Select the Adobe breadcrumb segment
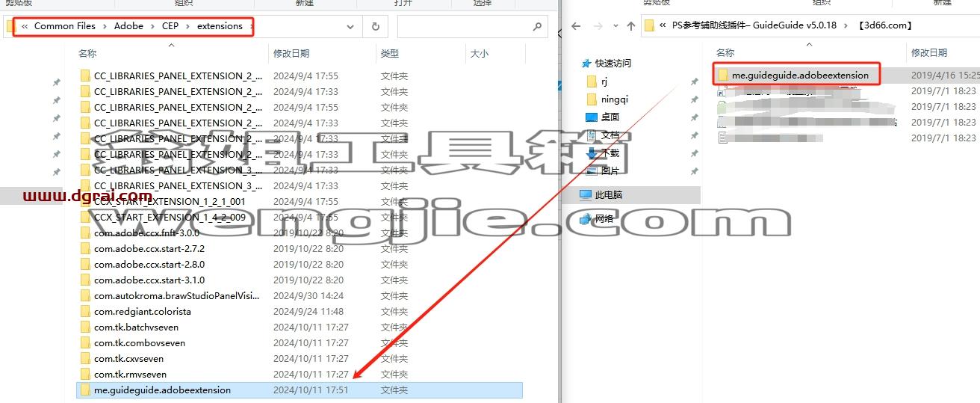The width and height of the screenshot is (980, 403). tap(128, 26)
